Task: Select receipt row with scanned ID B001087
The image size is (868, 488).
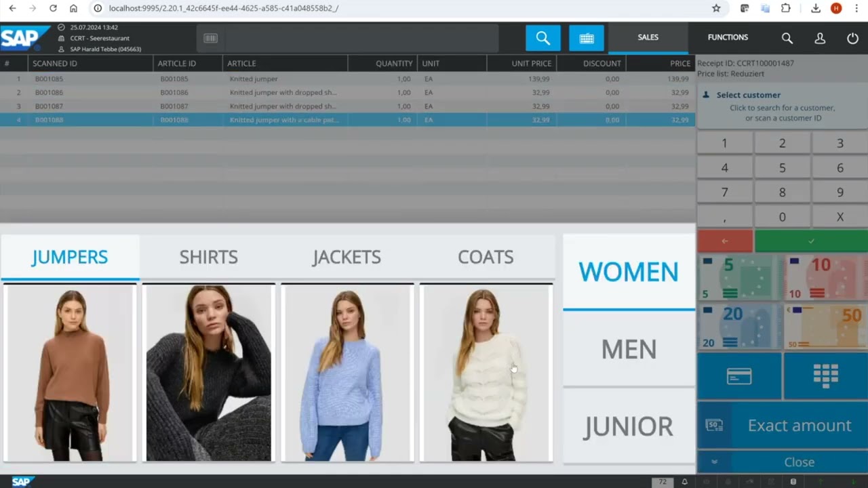Action: click(347, 106)
